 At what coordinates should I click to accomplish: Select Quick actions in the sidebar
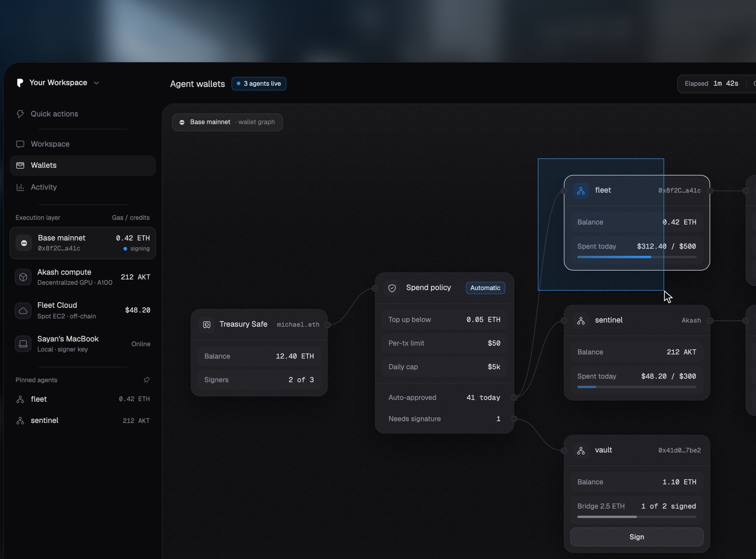click(83, 114)
